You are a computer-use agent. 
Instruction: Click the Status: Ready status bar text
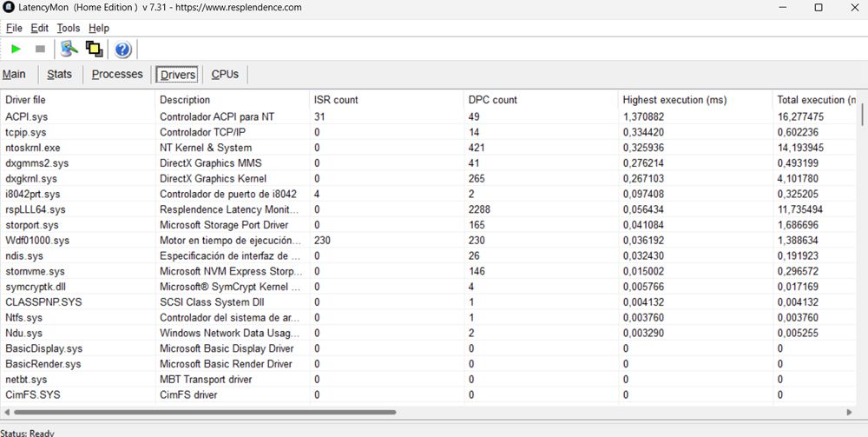pyautogui.click(x=27, y=433)
